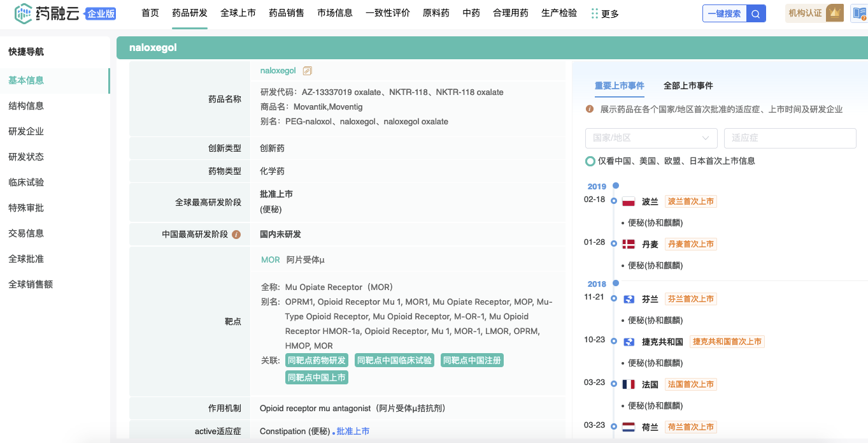Click the copy icon beside naloxegol name
The width and height of the screenshot is (868, 443).
pyautogui.click(x=308, y=71)
